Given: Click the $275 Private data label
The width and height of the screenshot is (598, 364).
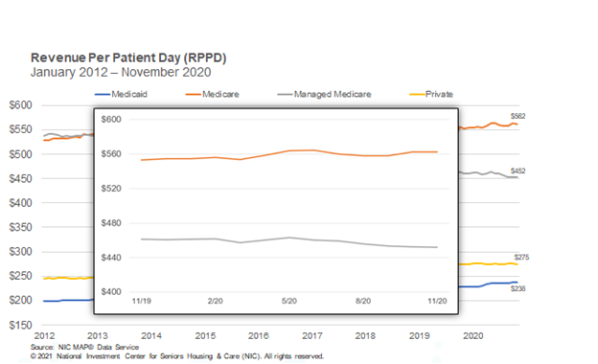Looking at the screenshot, I should (x=521, y=258).
